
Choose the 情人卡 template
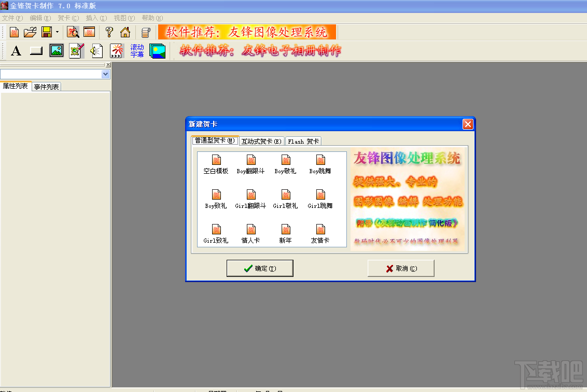point(250,234)
